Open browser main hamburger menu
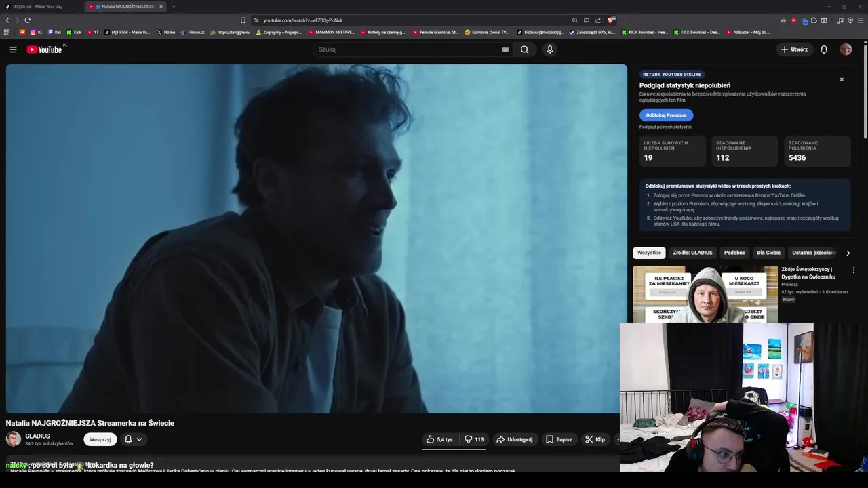 [861, 20]
